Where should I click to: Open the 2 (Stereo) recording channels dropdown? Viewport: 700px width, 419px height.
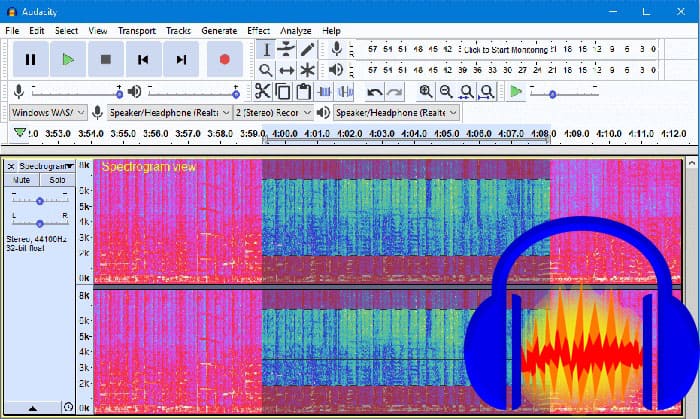273,112
